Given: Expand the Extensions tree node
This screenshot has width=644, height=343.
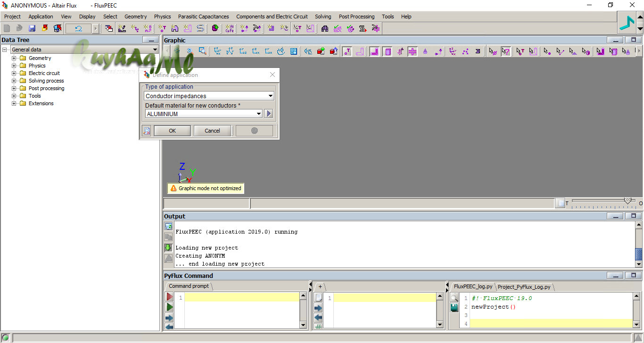Looking at the screenshot, I should pos(14,103).
